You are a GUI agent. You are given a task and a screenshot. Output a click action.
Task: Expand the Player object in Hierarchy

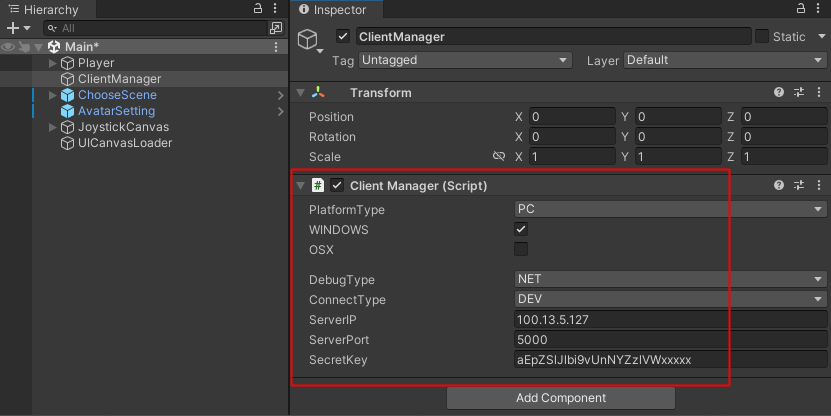click(54, 63)
